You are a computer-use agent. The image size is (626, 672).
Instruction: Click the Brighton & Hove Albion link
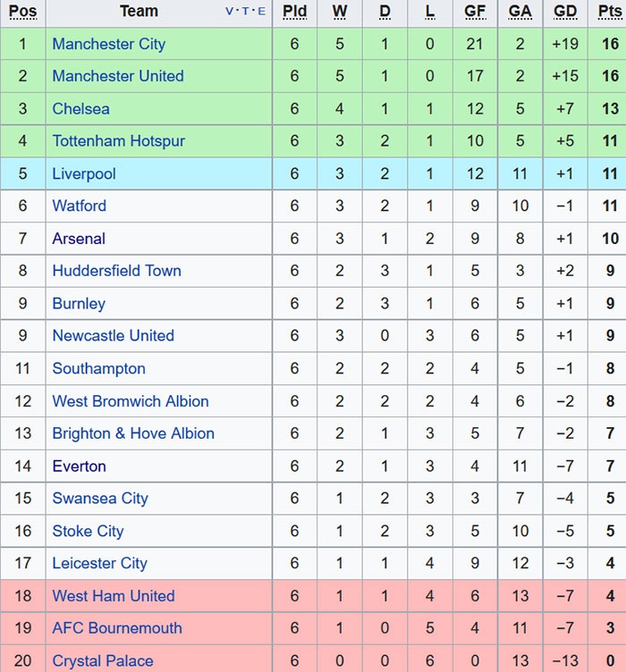point(133,433)
